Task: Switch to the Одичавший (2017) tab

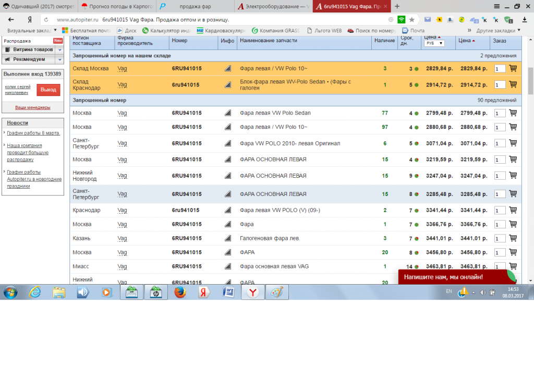Action: [39, 6]
